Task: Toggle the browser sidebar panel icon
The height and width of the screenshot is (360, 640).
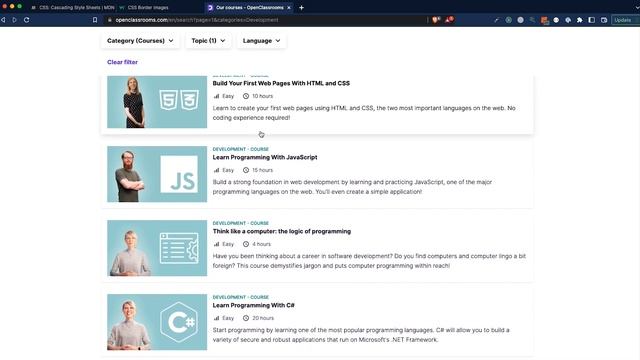Action: click(591, 20)
